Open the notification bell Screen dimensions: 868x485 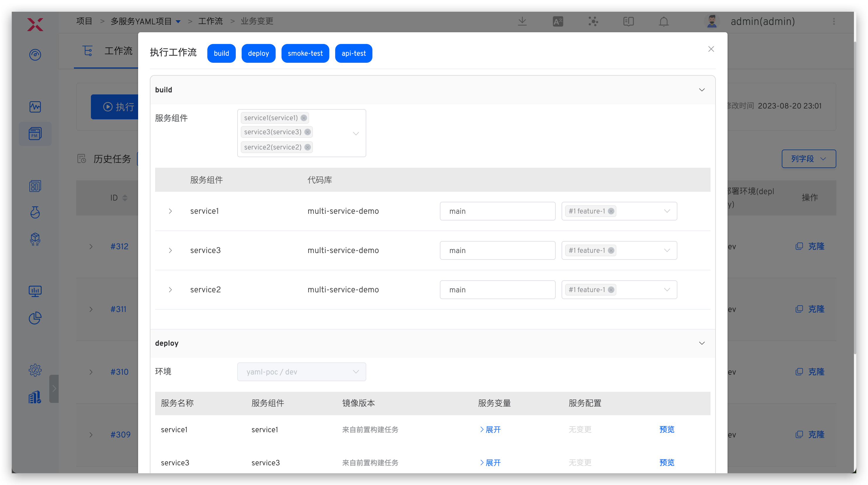pos(664,22)
